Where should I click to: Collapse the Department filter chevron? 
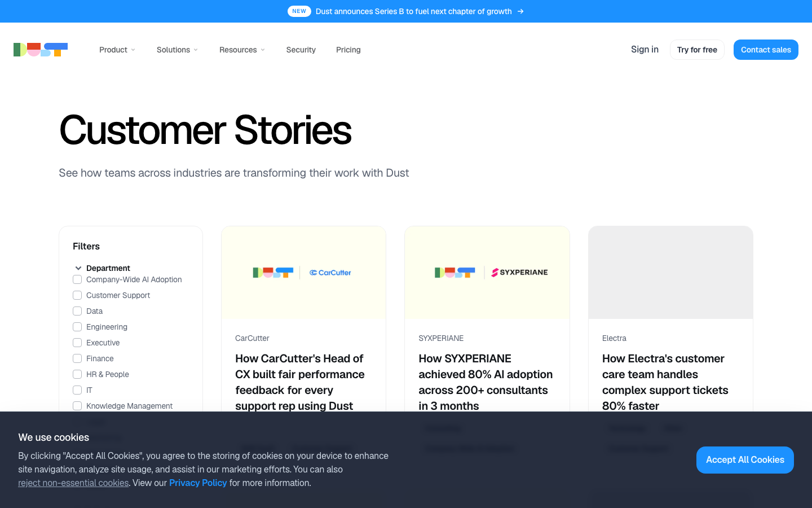(x=78, y=268)
